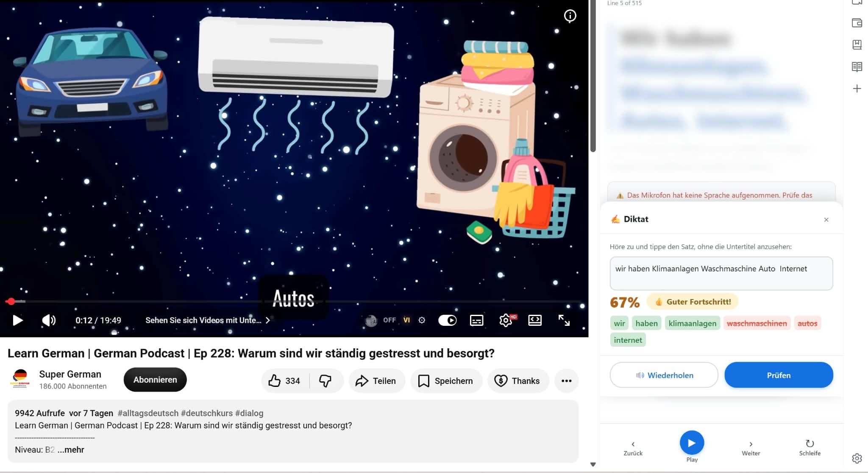This screenshot has width=868, height=473.
Task: Close the Diktat panel
Action: [826, 220]
